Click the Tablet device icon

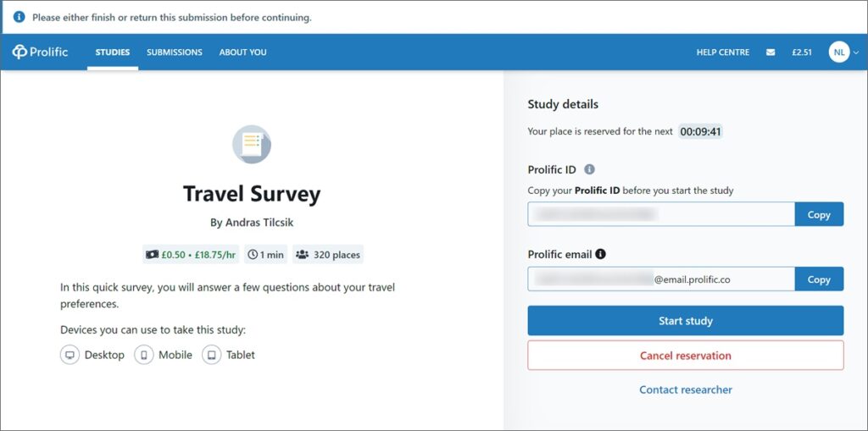pos(211,355)
